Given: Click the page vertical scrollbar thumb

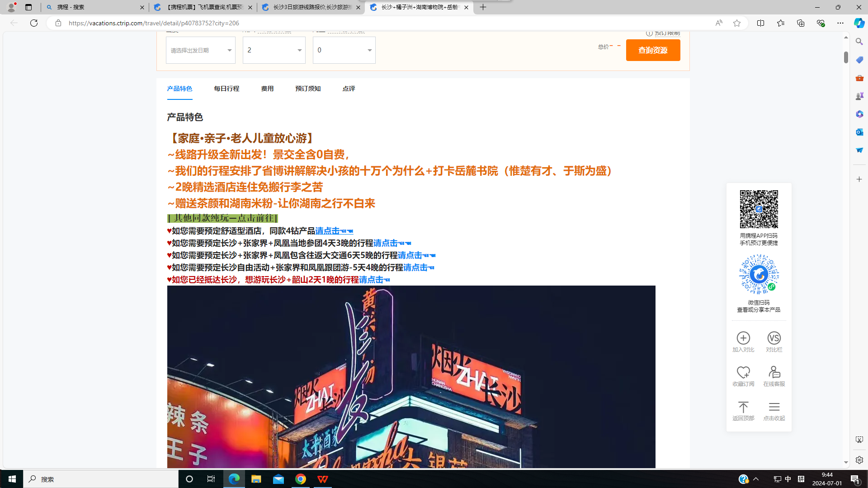Looking at the screenshot, I should 845,57.
